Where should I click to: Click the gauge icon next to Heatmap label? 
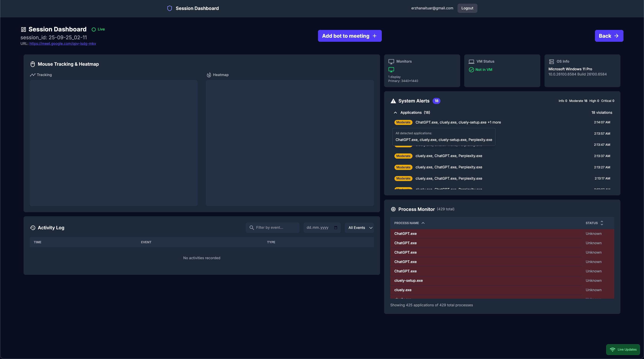(x=209, y=75)
